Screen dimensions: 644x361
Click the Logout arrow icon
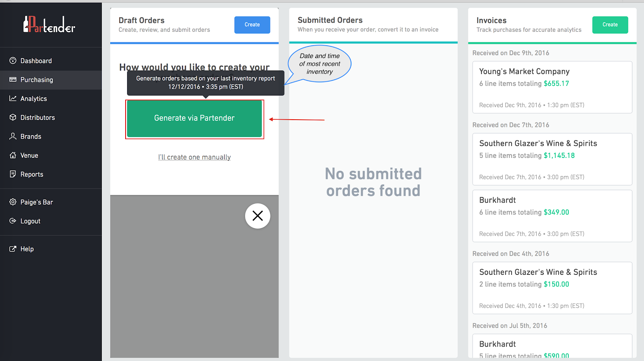(x=13, y=221)
